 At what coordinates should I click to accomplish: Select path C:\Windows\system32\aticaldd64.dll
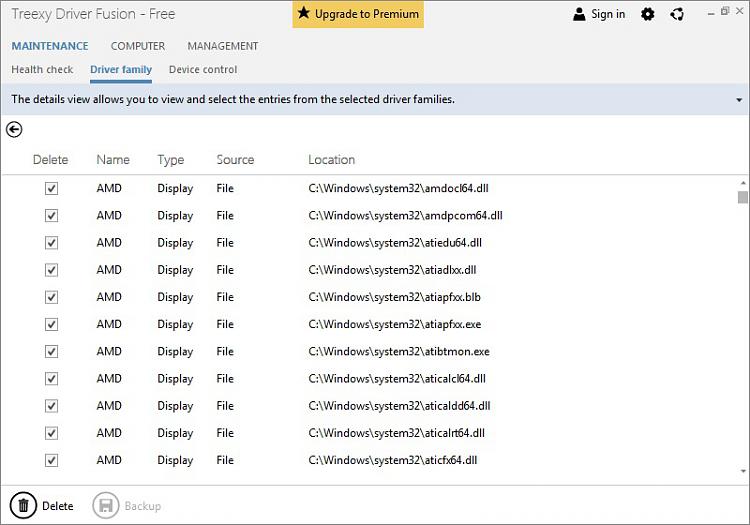pos(399,406)
